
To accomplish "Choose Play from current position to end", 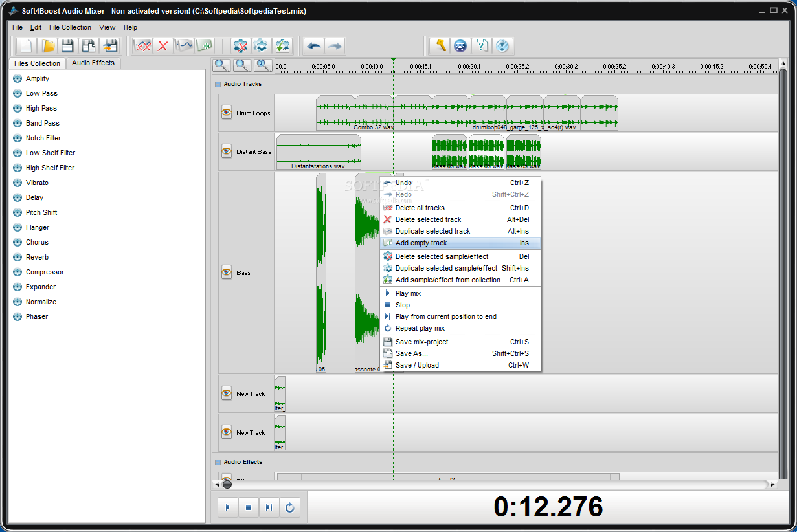I will (x=460, y=316).
